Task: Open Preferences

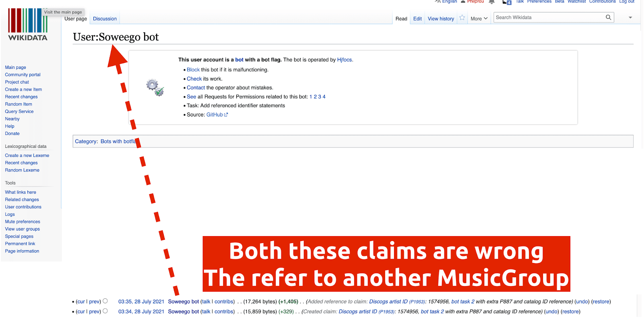Action: tap(539, 2)
